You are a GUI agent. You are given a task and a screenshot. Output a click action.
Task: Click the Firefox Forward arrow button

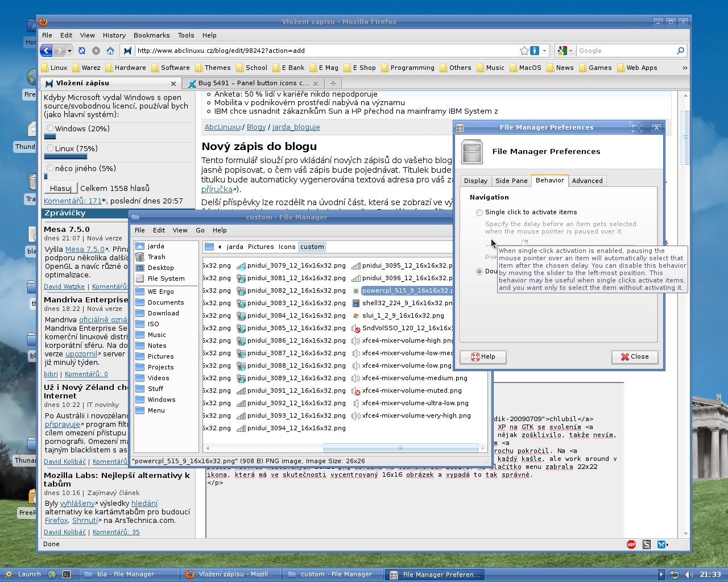60,51
